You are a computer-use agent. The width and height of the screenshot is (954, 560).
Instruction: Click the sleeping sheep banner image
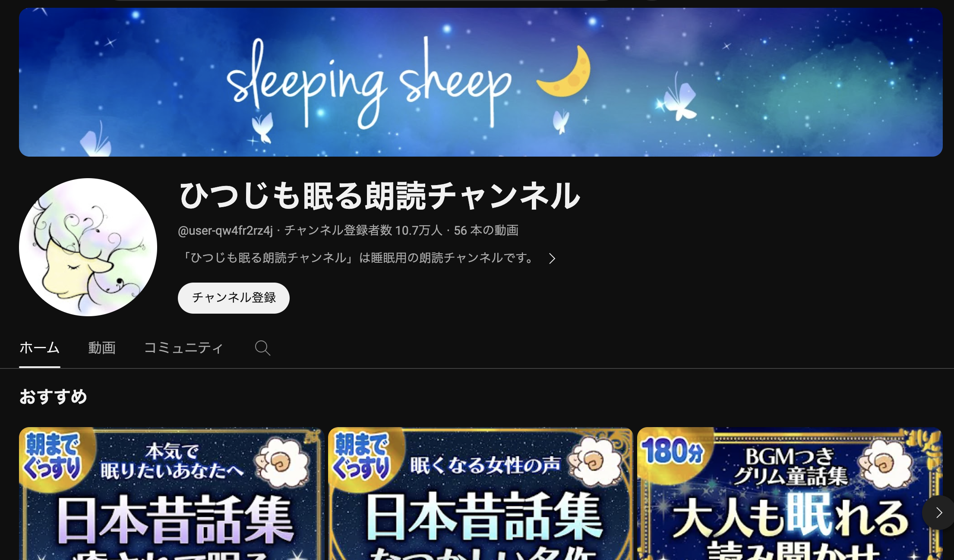[x=480, y=82]
